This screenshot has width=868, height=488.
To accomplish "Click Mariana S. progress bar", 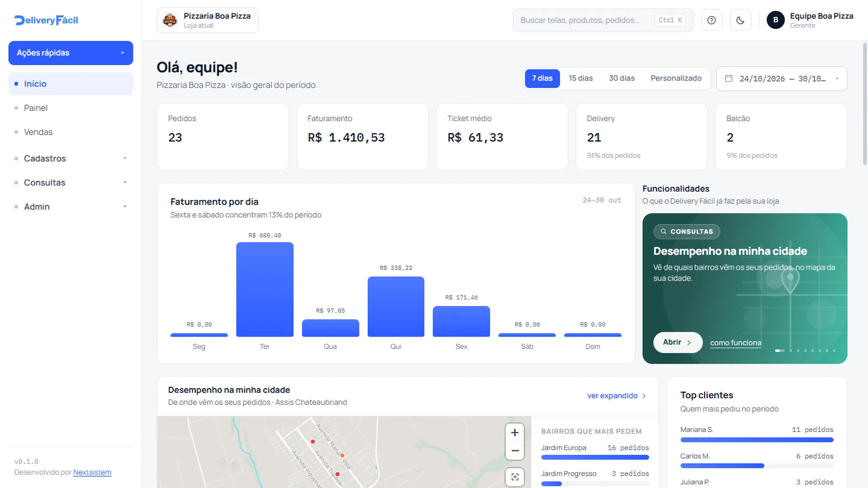I will pos(756,440).
